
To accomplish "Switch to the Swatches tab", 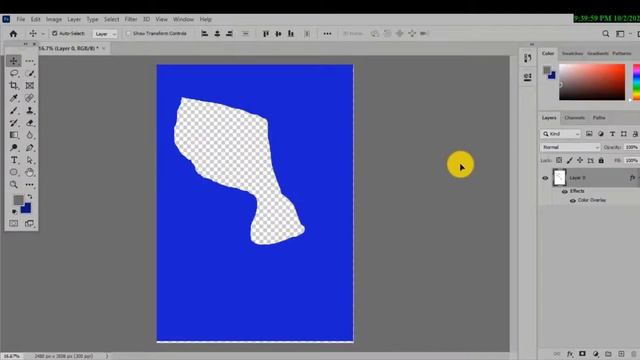I will [572, 53].
